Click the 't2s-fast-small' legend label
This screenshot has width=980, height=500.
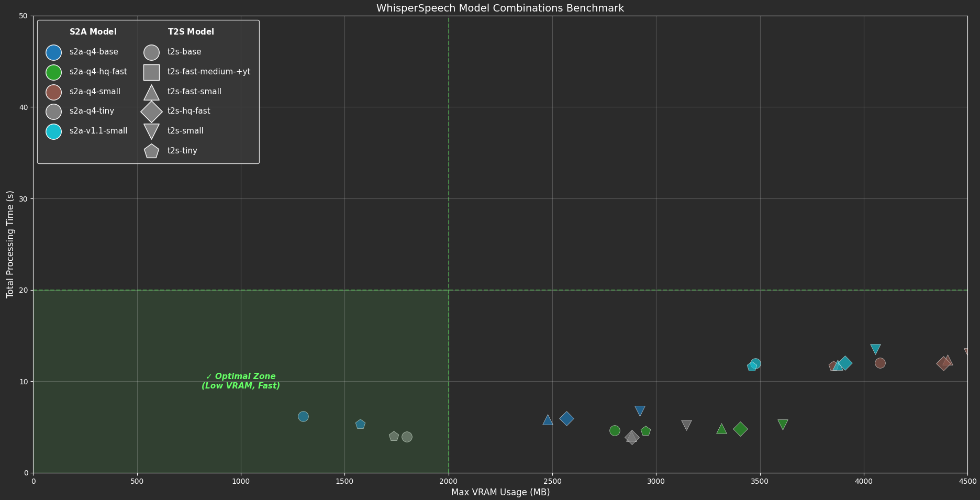click(x=194, y=92)
